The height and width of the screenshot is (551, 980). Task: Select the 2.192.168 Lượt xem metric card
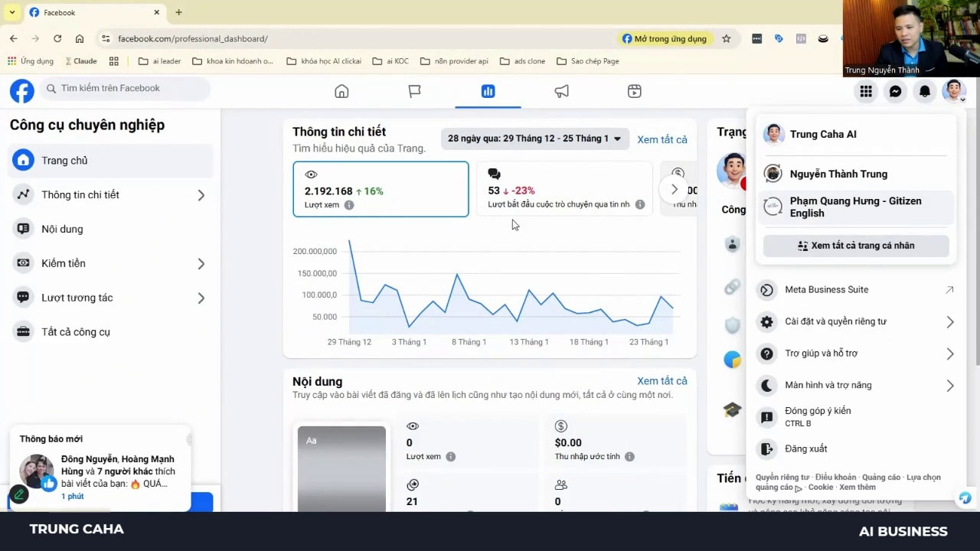[381, 189]
